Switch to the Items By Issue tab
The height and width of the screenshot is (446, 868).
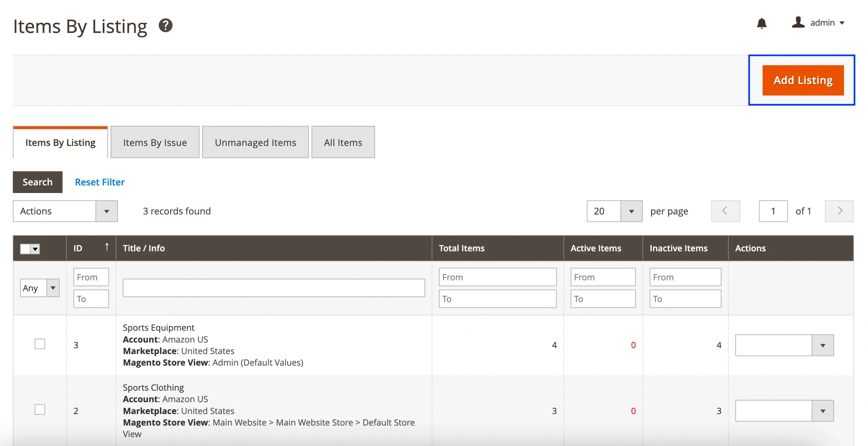coord(155,142)
